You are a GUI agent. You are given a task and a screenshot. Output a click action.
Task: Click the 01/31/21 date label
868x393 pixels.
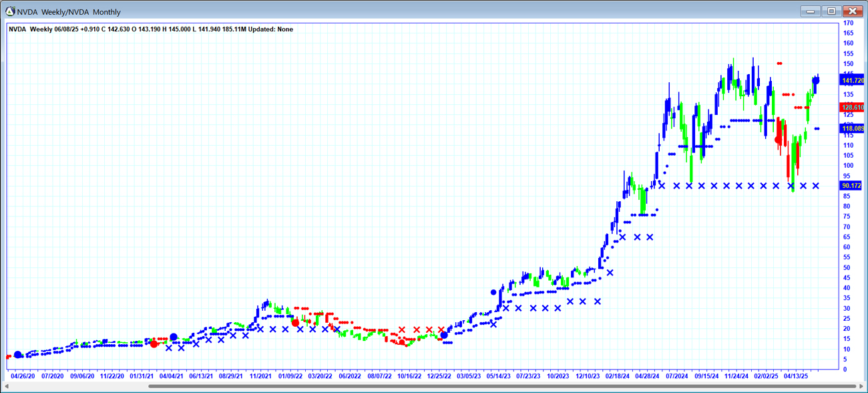[x=142, y=376]
